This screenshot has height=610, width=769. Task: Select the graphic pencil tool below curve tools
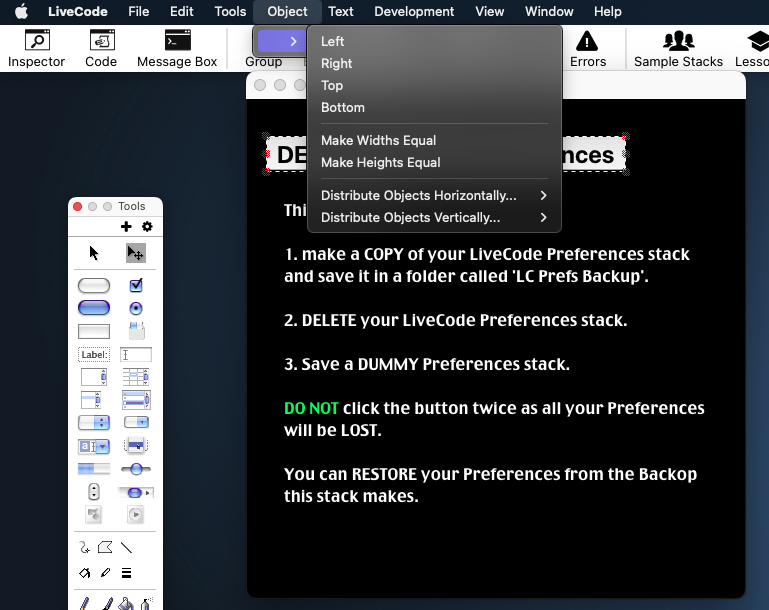[x=105, y=573]
